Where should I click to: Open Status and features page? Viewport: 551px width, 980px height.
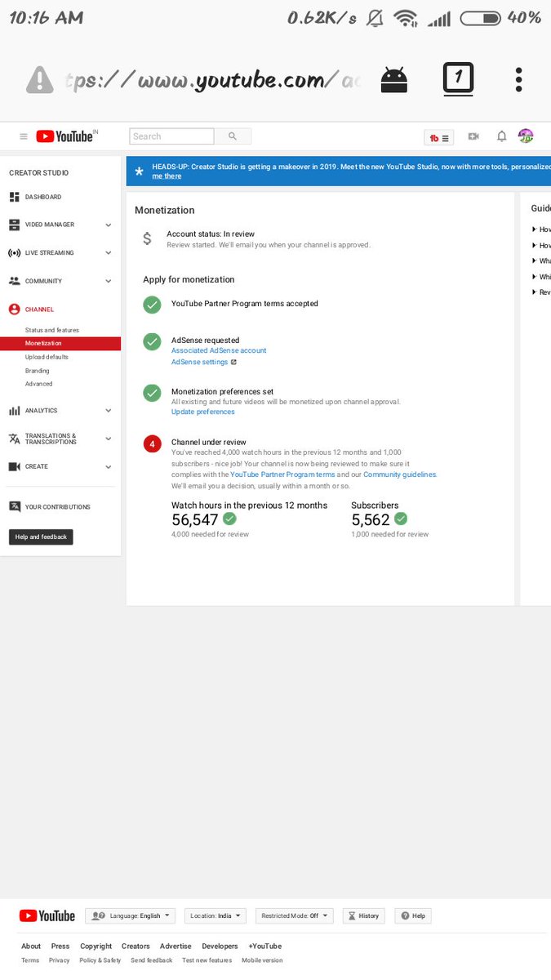(x=52, y=330)
